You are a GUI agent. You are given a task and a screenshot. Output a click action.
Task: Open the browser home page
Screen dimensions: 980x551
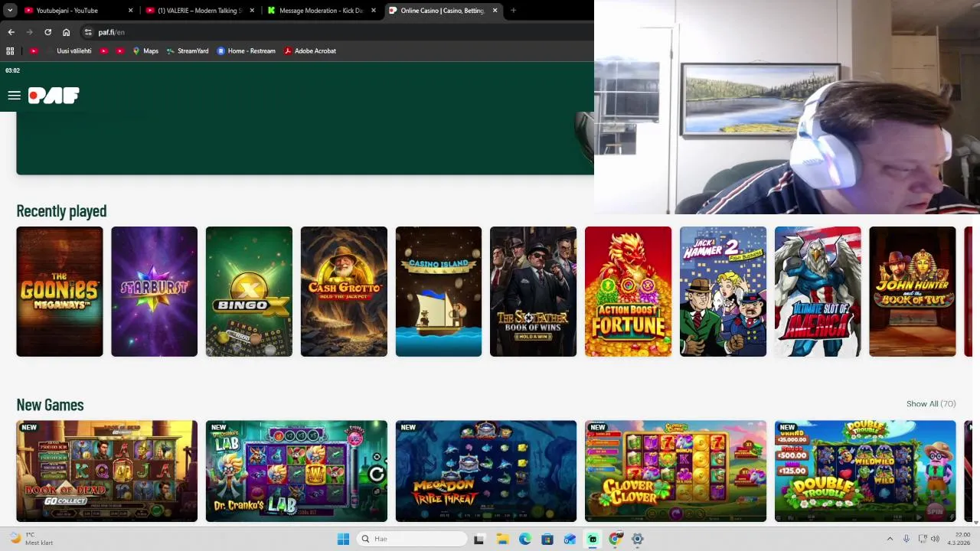pyautogui.click(x=66, y=32)
